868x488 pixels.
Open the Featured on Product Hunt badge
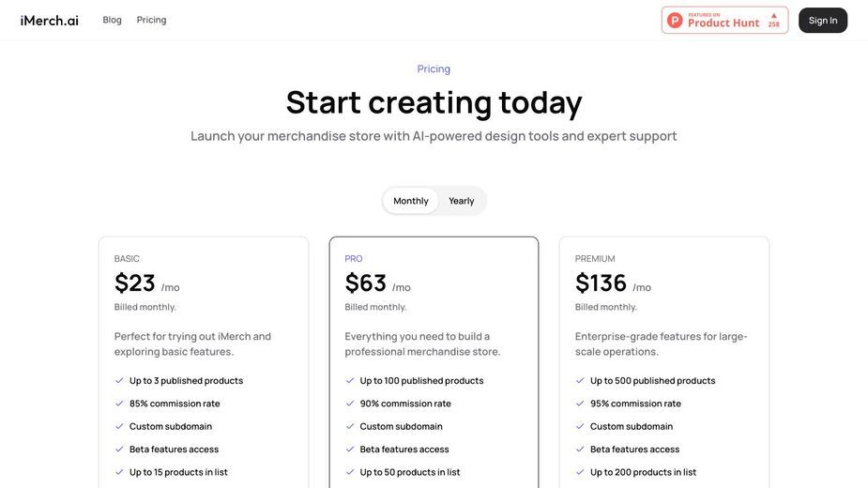click(x=724, y=21)
